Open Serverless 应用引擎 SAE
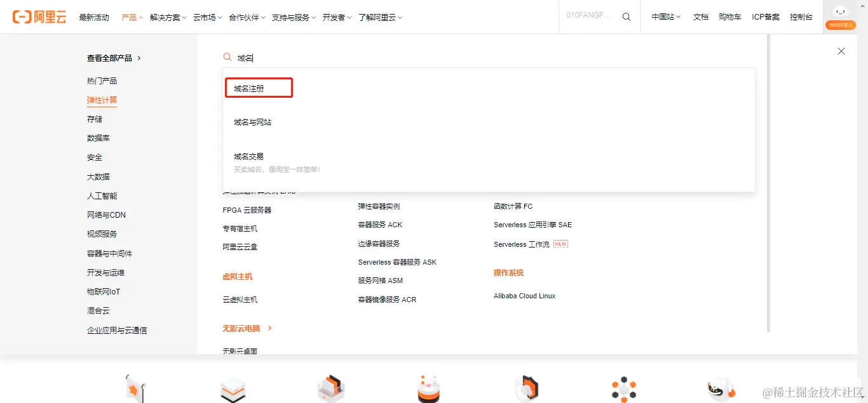The image size is (868, 403). (x=532, y=225)
